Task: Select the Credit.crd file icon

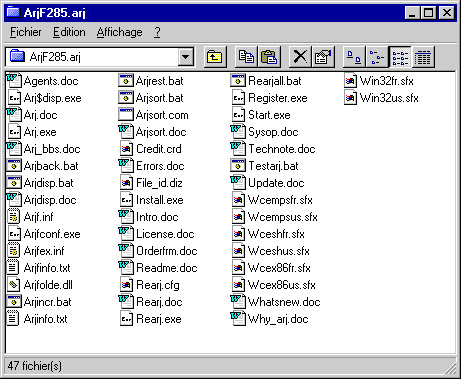Action: (126, 149)
